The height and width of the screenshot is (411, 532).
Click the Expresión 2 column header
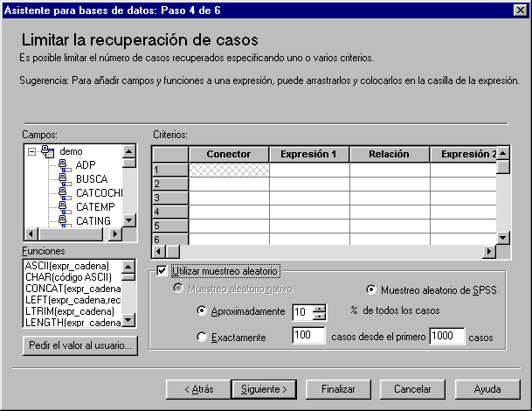click(464, 154)
